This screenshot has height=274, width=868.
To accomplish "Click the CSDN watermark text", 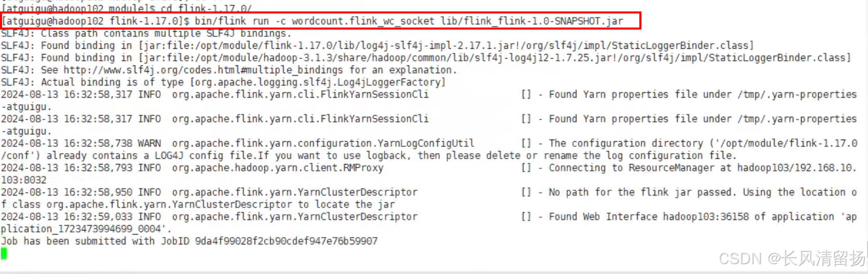I will tap(793, 258).
